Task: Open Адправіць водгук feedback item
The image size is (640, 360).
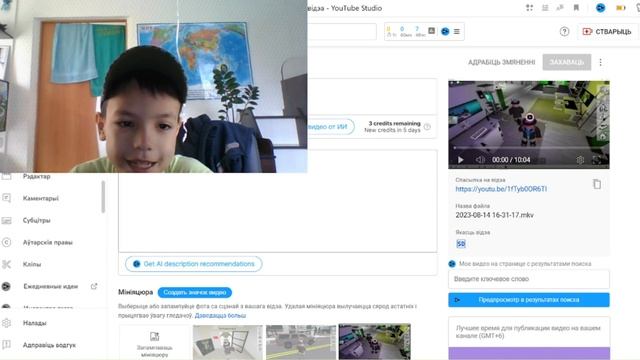Action: click(x=49, y=345)
